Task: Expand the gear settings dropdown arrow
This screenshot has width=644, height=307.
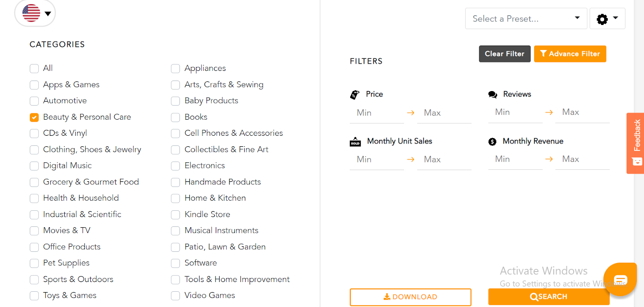Action: [x=615, y=18]
